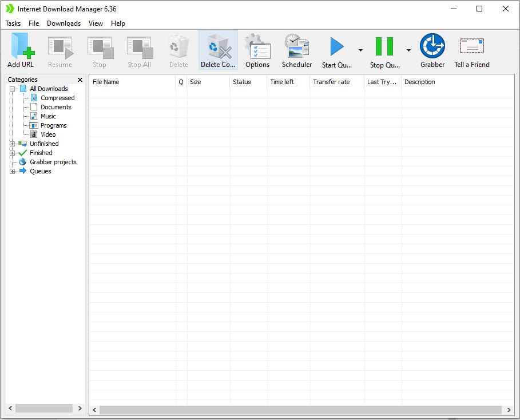Select the Music category
The width and height of the screenshot is (520, 420).
click(48, 116)
